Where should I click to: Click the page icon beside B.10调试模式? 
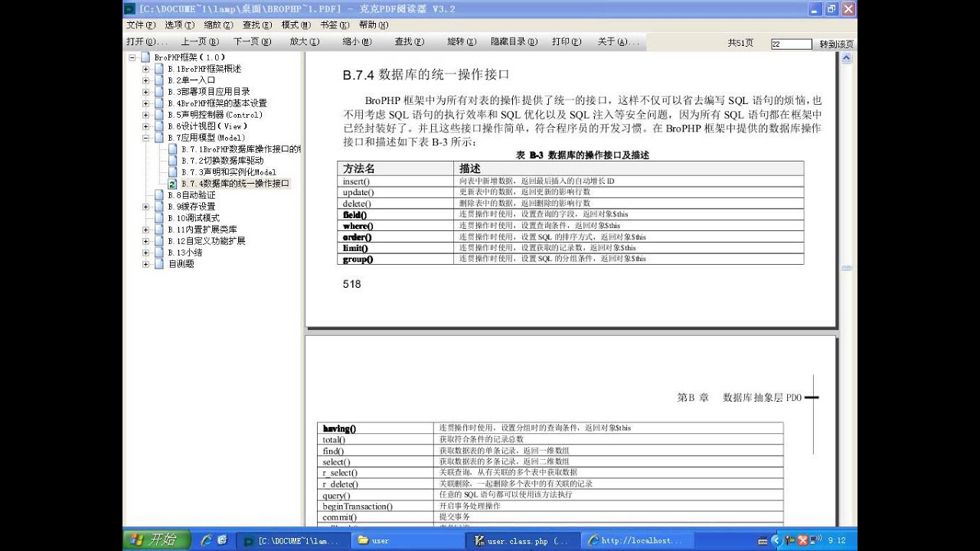click(x=158, y=218)
